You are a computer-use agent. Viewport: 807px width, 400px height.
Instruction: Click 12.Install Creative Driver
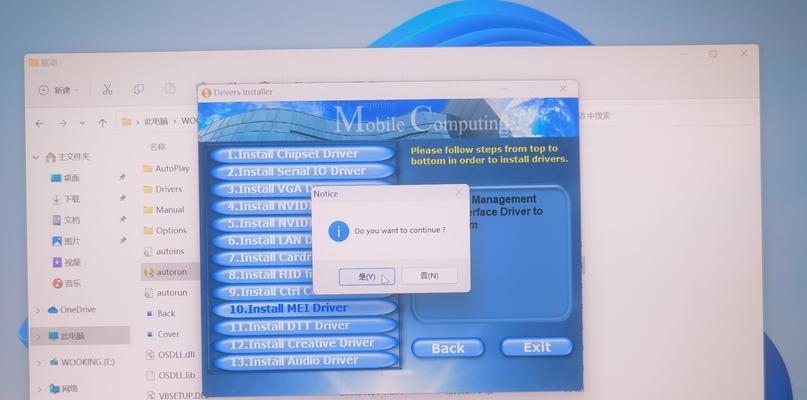[x=305, y=343]
